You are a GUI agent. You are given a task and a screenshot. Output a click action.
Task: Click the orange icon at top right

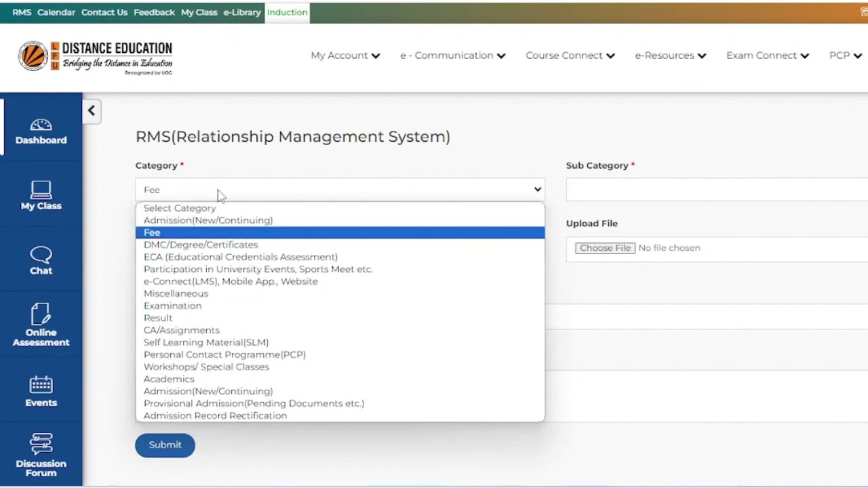tap(863, 12)
